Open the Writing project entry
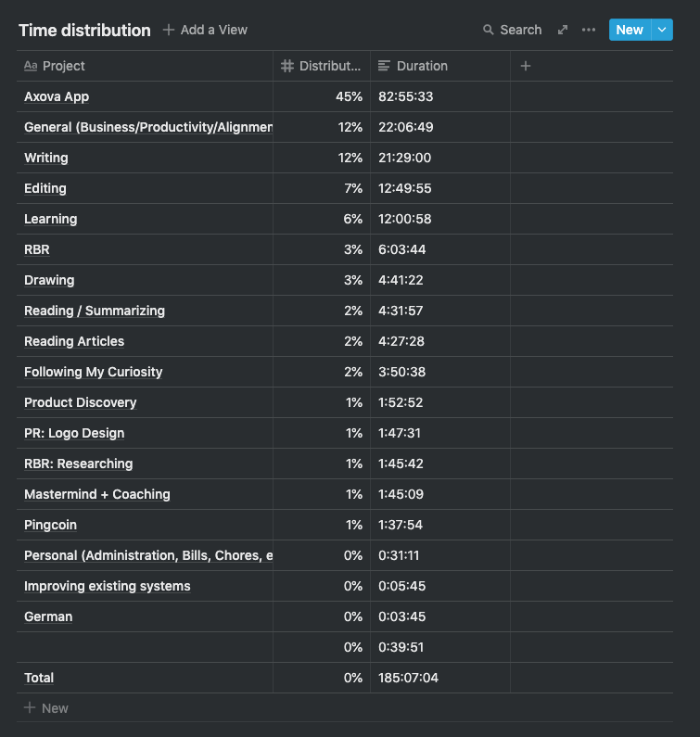 coord(46,158)
